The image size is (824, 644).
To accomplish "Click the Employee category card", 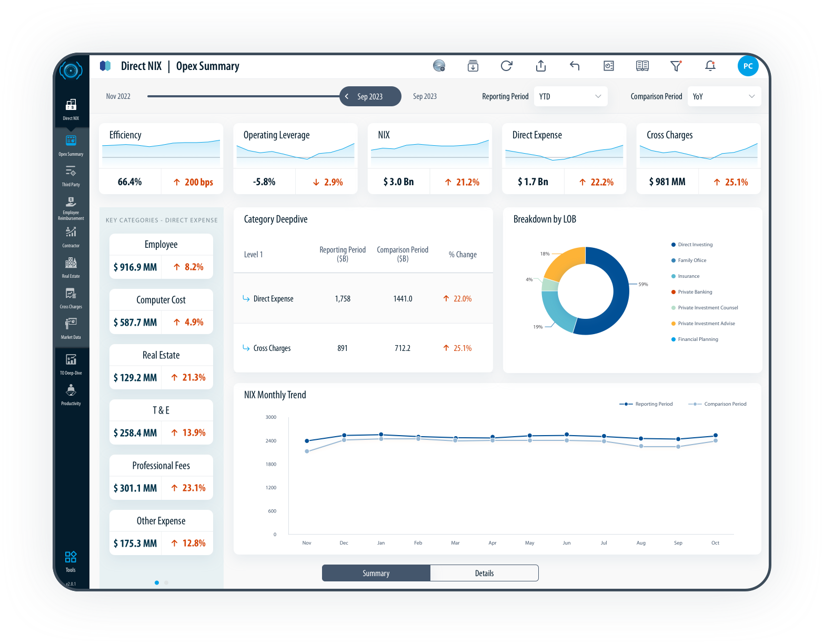I will [161, 256].
